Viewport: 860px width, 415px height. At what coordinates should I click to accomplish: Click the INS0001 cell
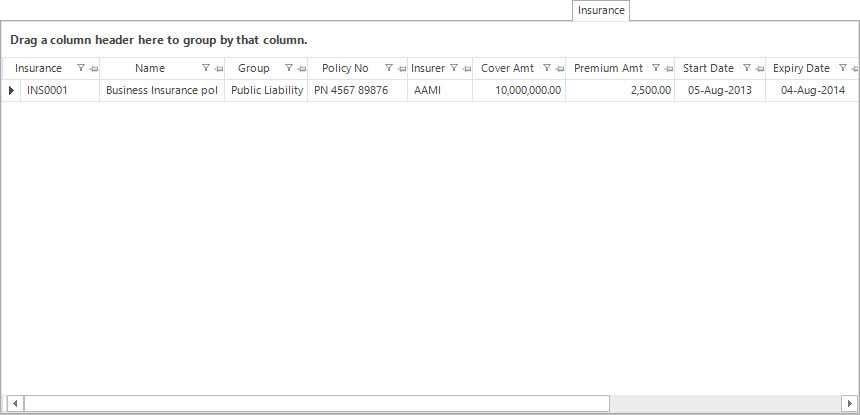tap(60, 90)
